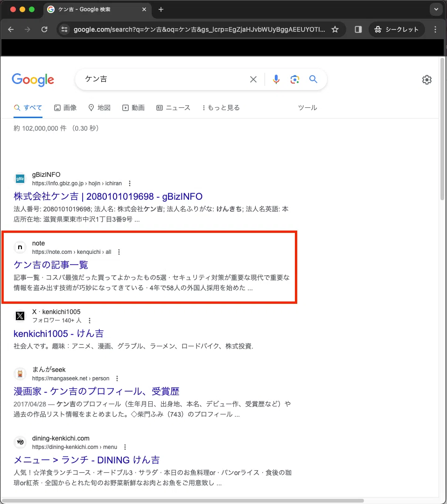Open a new browser tab

(x=161, y=9)
